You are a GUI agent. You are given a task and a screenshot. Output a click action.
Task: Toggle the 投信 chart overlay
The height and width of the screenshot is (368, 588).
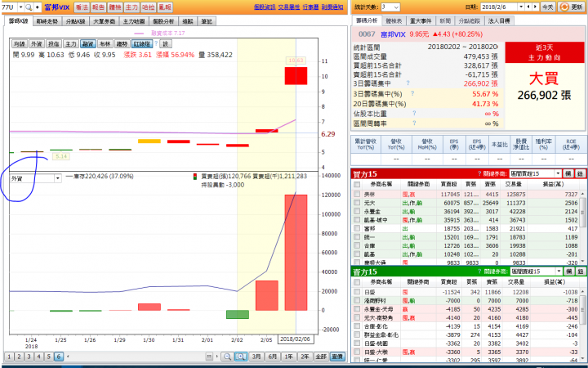pos(53,44)
